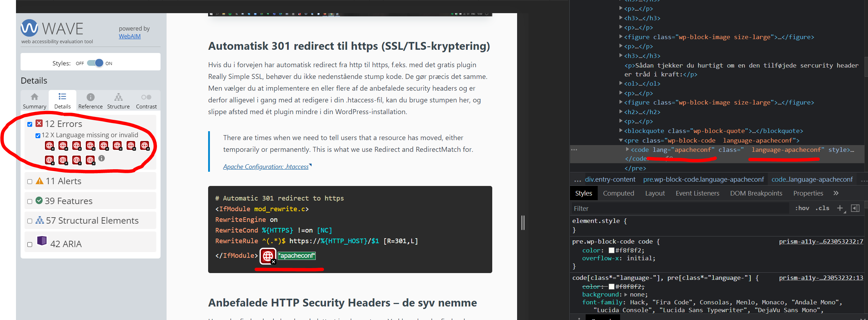
Task: Click the purple cube icon beside 42 ARIA
Action: click(x=42, y=241)
